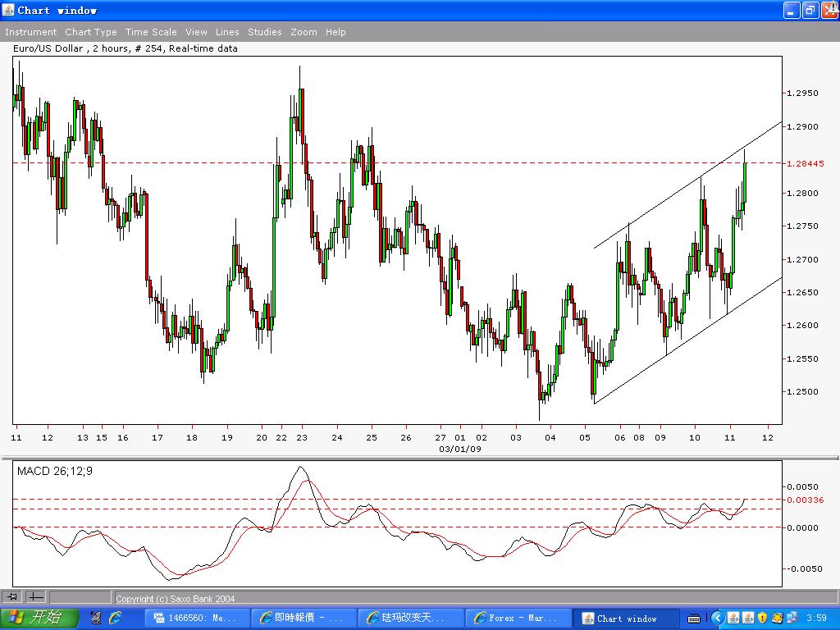Open the Zoom menu
Screen dimensions: 840x630
[x=304, y=32]
